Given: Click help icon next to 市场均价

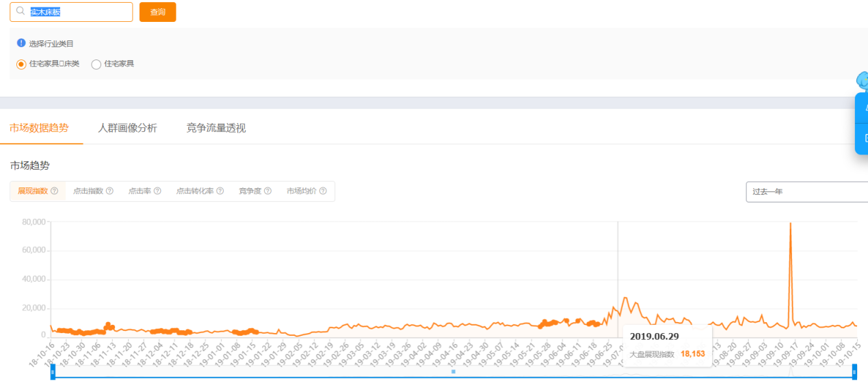Looking at the screenshot, I should (323, 191).
